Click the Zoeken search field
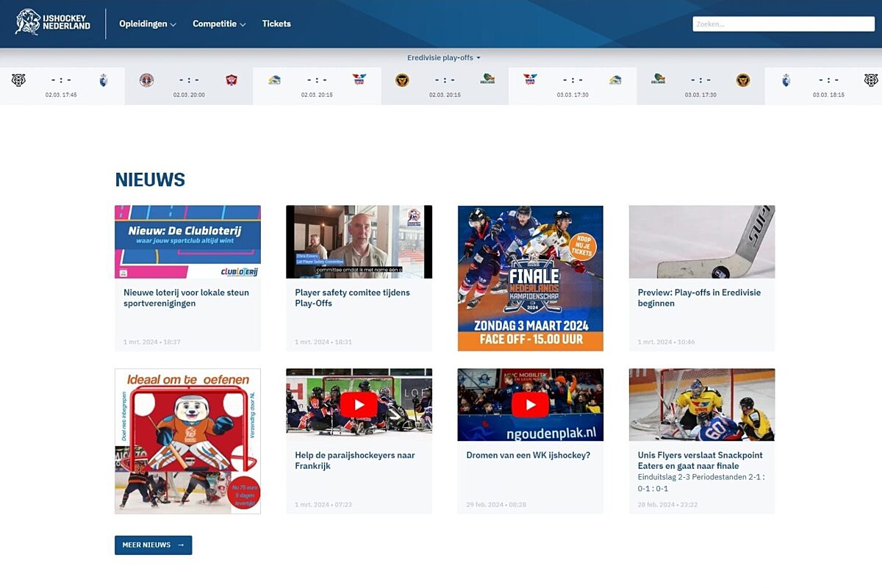This screenshot has width=882, height=588. (x=783, y=24)
